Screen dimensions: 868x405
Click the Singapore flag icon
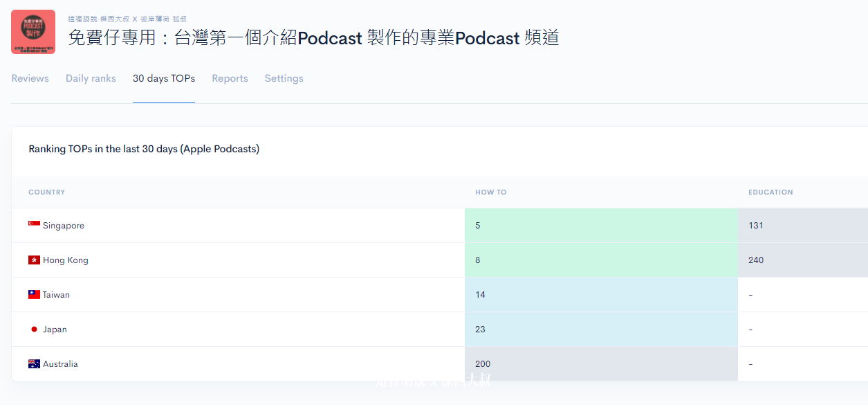34,225
